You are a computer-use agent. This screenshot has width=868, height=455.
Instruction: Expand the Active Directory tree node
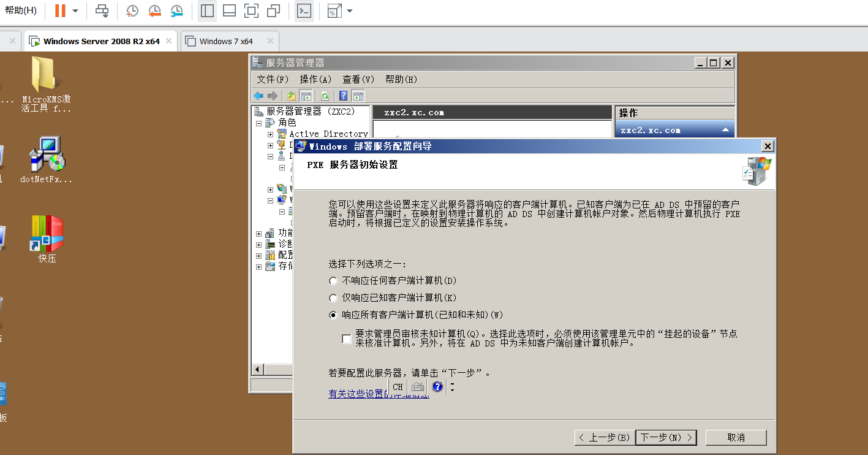click(x=270, y=134)
